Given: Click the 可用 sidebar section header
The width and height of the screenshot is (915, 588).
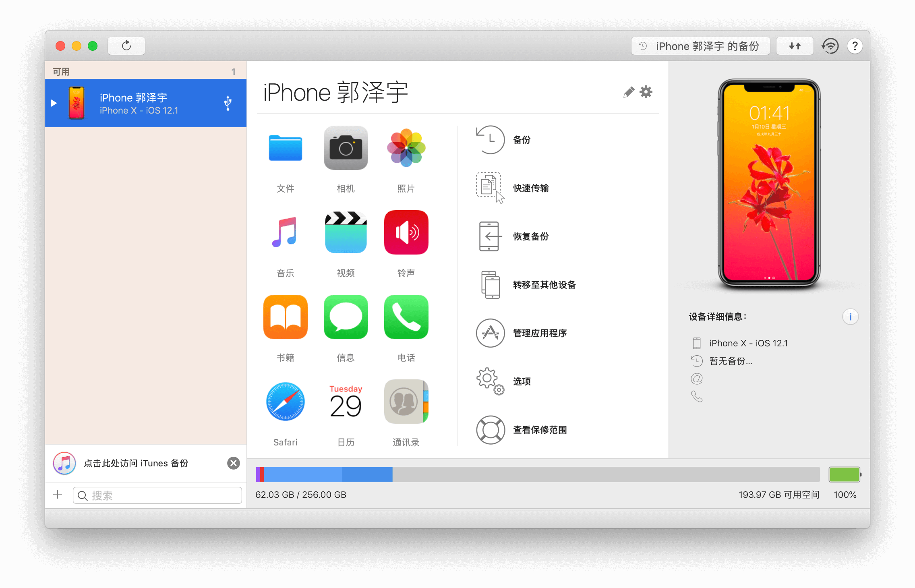Looking at the screenshot, I should pyautogui.click(x=61, y=71).
